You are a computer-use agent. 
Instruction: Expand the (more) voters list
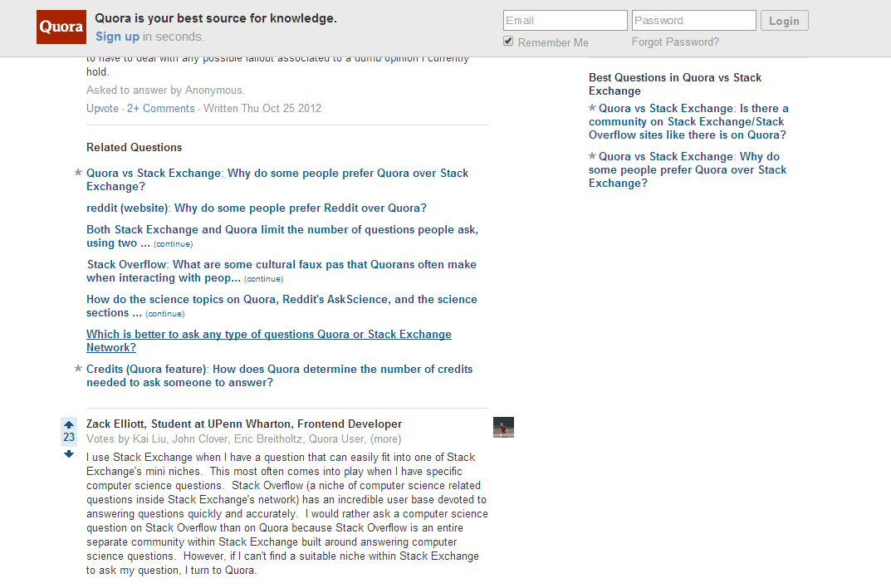(386, 439)
